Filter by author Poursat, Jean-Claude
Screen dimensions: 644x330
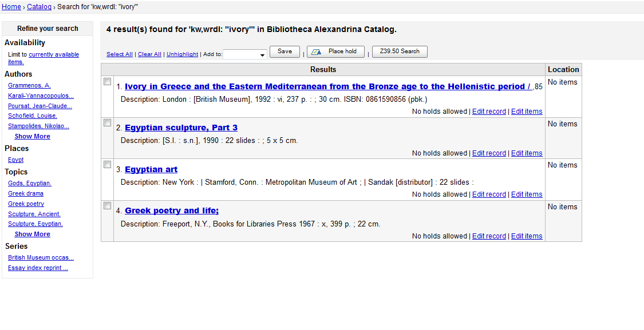[40, 106]
